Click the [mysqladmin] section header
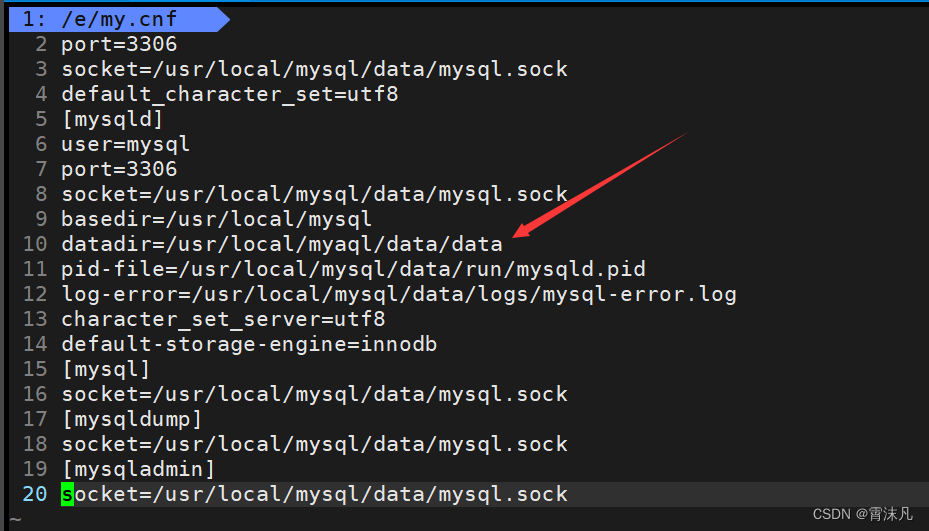This screenshot has height=531, width=929. [x=137, y=469]
